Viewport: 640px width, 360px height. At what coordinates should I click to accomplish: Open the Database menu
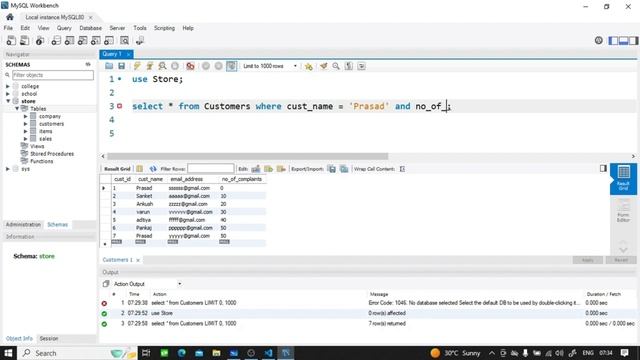point(91,28)
